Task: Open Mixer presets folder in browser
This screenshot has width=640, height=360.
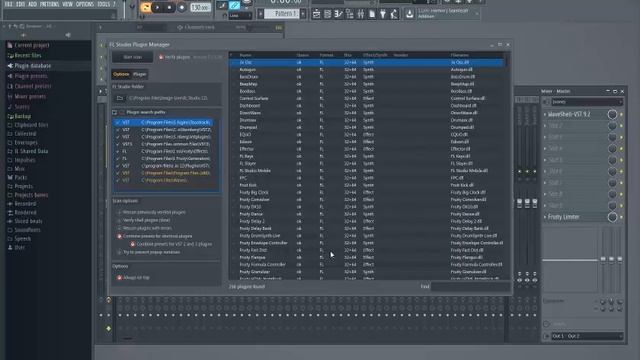Action: click(x=30, y=96)
